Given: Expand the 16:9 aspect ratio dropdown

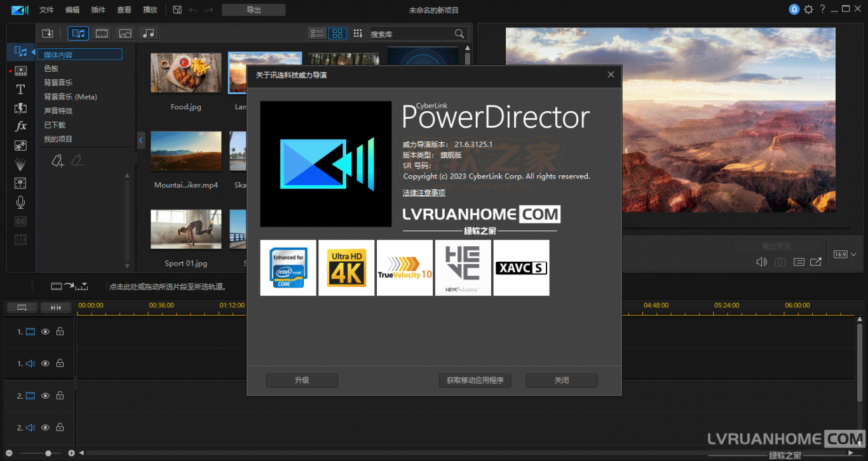Looking at the screenshot, I should pyautogui.click(x=846, y=255).
